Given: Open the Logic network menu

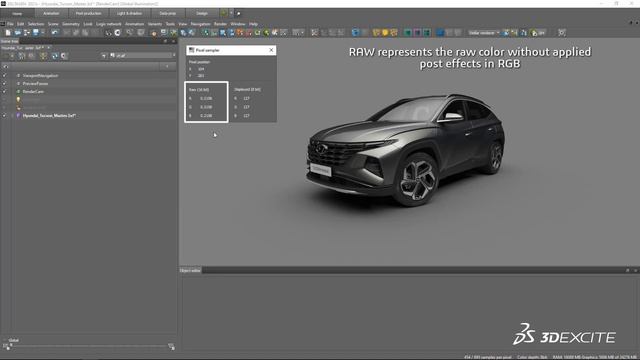Looking at the screenshot, I should tap(109, 24).
